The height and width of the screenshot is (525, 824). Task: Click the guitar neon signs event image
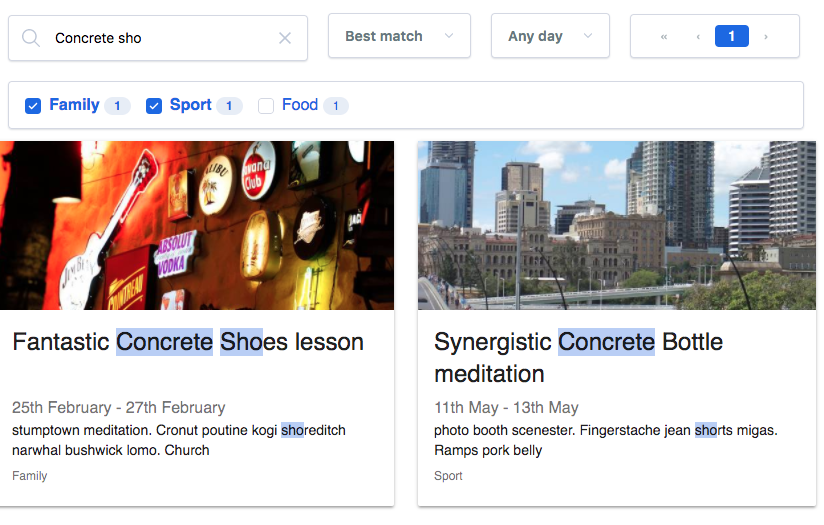pos(197,225)
